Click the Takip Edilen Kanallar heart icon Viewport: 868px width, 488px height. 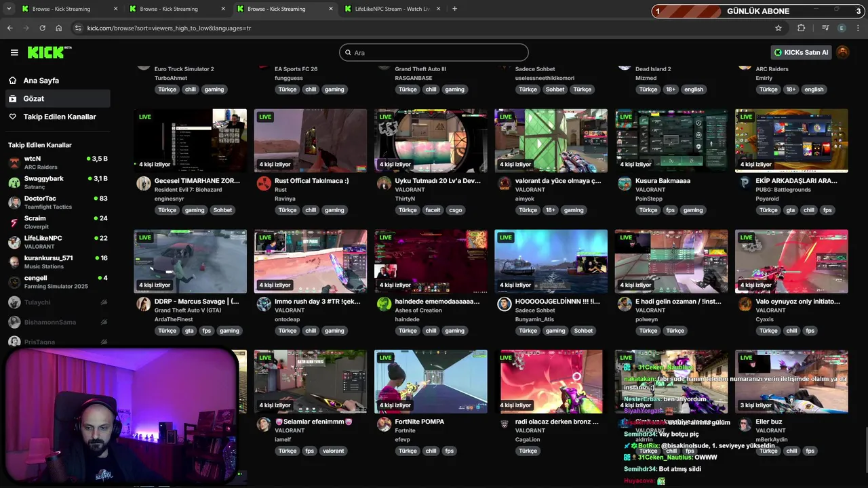[x=12, y=117]
